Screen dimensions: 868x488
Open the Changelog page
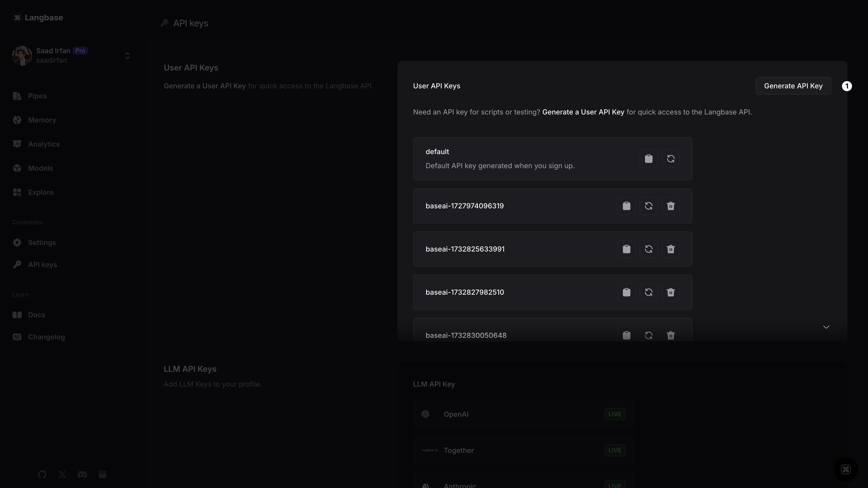(x=46, y=337)
